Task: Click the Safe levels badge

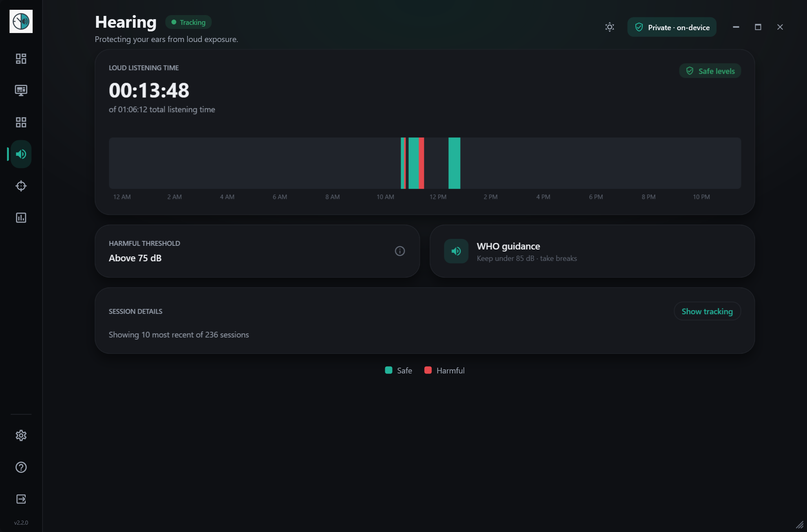Action: [710, 71]
